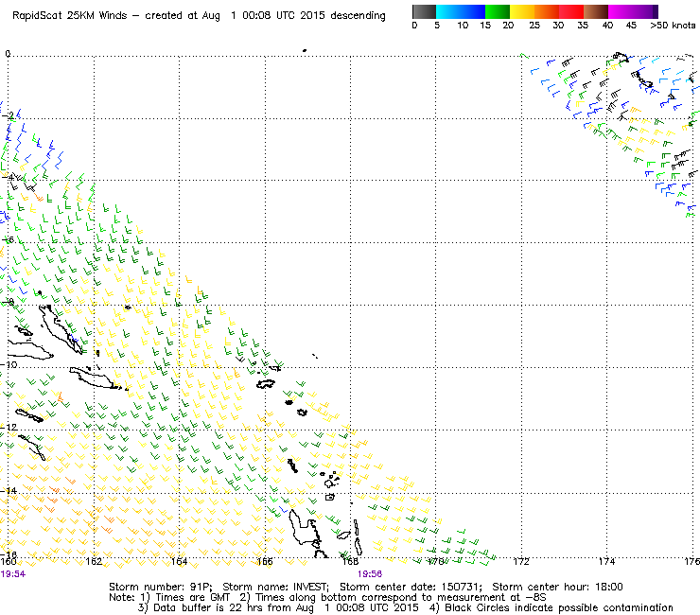This screenshot has height=615, width=700.
Task: Click longitude label 162 on bottom axis
Action: tap(94, 562)
